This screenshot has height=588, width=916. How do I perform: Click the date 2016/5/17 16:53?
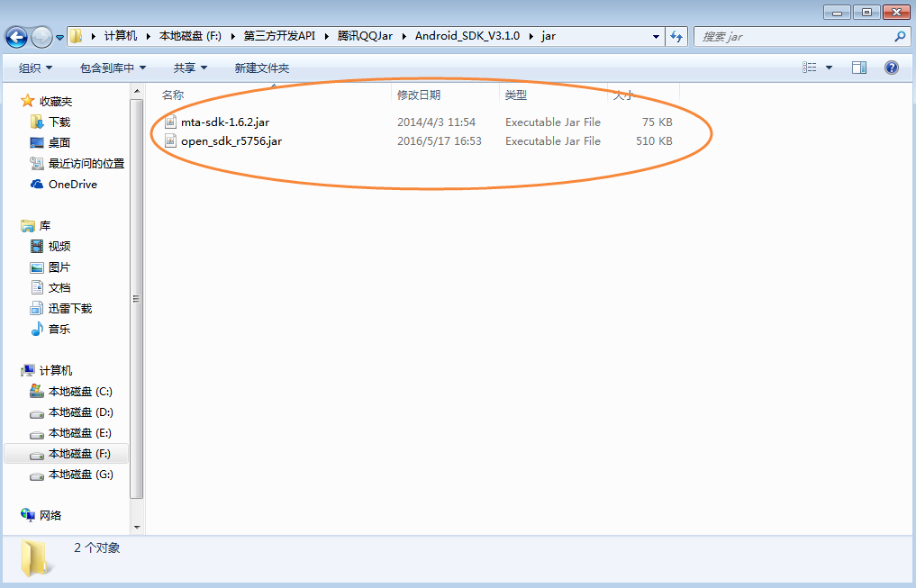440,140
